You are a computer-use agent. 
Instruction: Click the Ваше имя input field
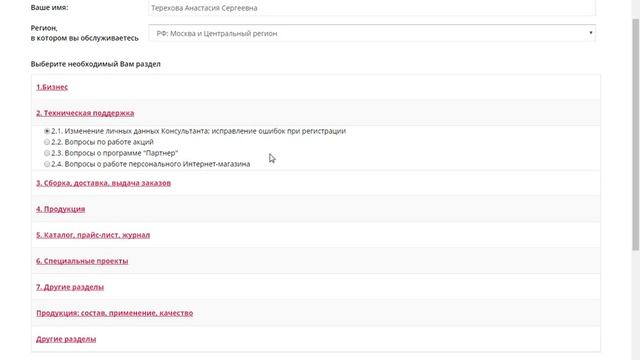(372, 8)
